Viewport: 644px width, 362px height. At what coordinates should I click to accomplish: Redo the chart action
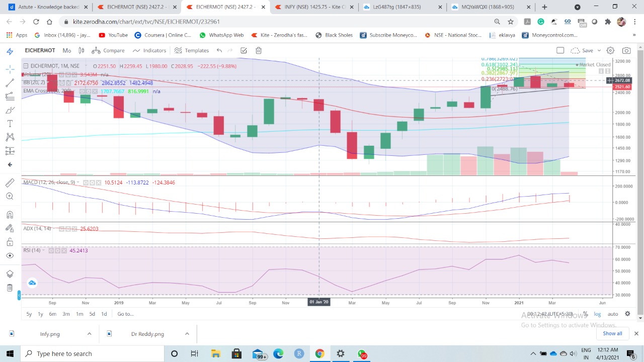pos(230,50)
